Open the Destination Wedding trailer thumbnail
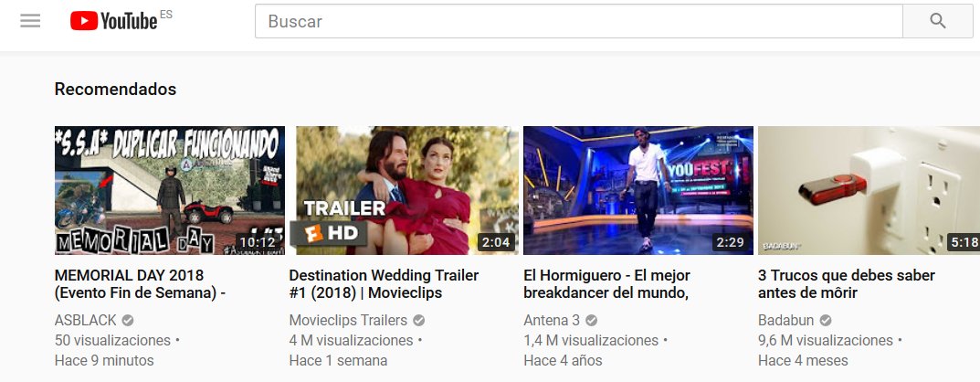This screenshot has height=382, width=980. [404, 190]
